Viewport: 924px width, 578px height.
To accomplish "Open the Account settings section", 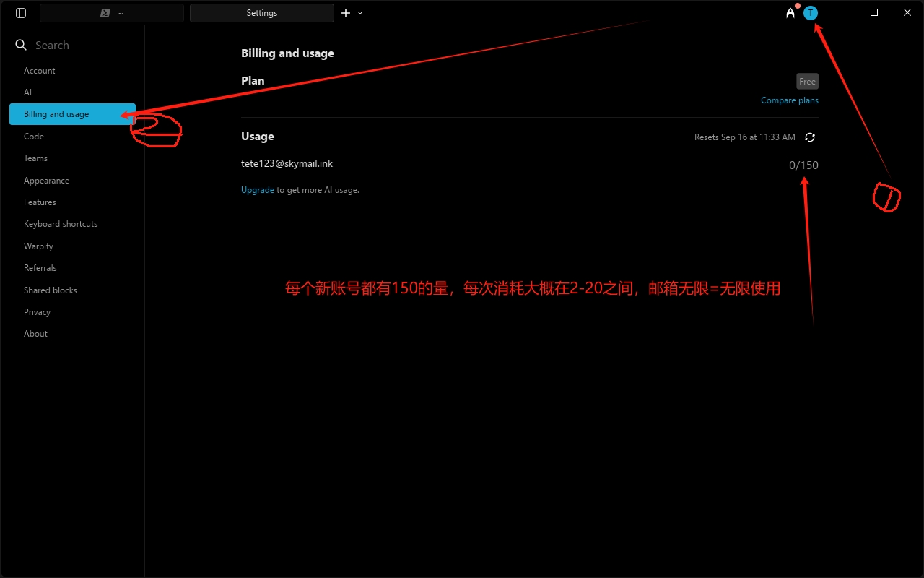I will point(40,71).
